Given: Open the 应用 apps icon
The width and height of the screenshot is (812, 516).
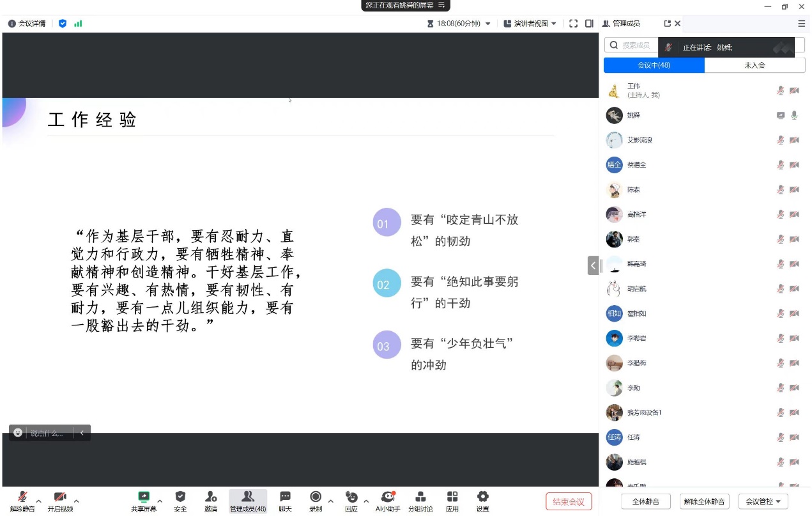Looking at the screenshot, I should (452, 497).
